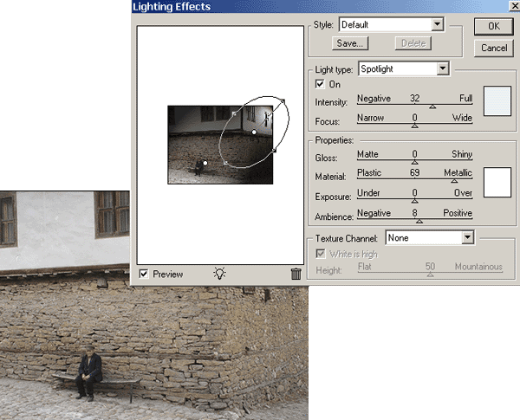
Task: Open the white ambient color swatch in Properties
Action: pyautogui.click(x=498, y=181)
